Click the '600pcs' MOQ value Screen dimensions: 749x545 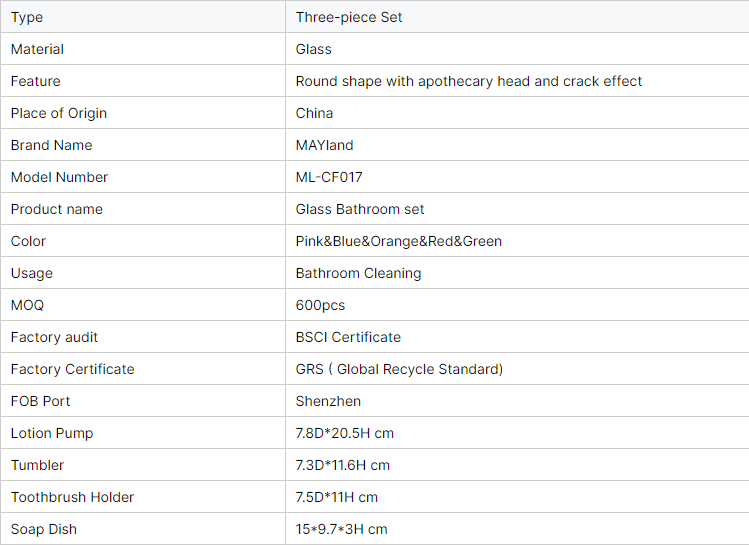[x=320, y=305]
